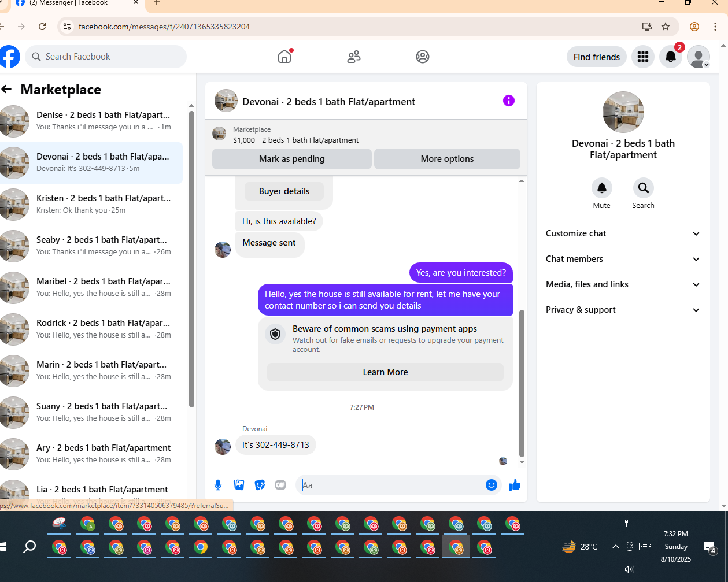Image resolution: width=728 pixels, height=582 pixels.
Task: Click Find friends button
Action: point(596,57)
